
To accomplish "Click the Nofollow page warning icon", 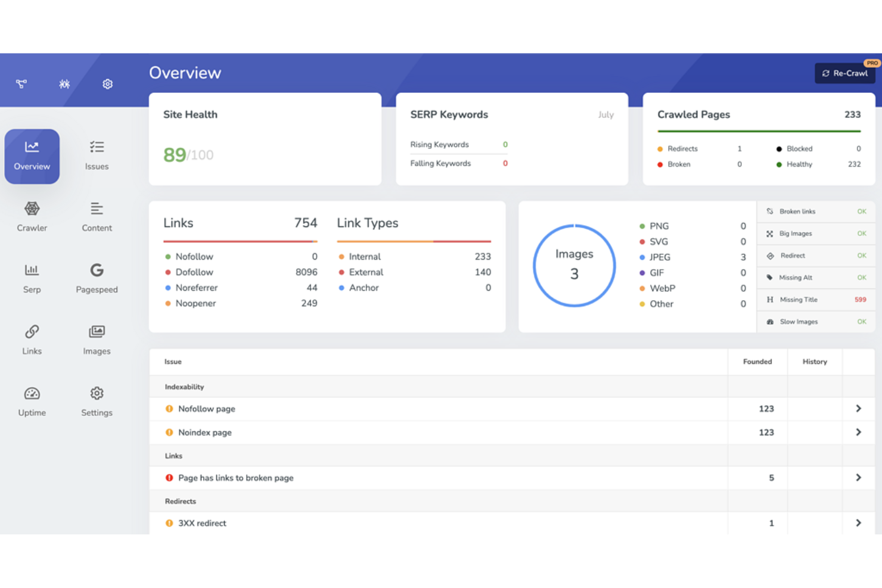I will click(169, 409).
